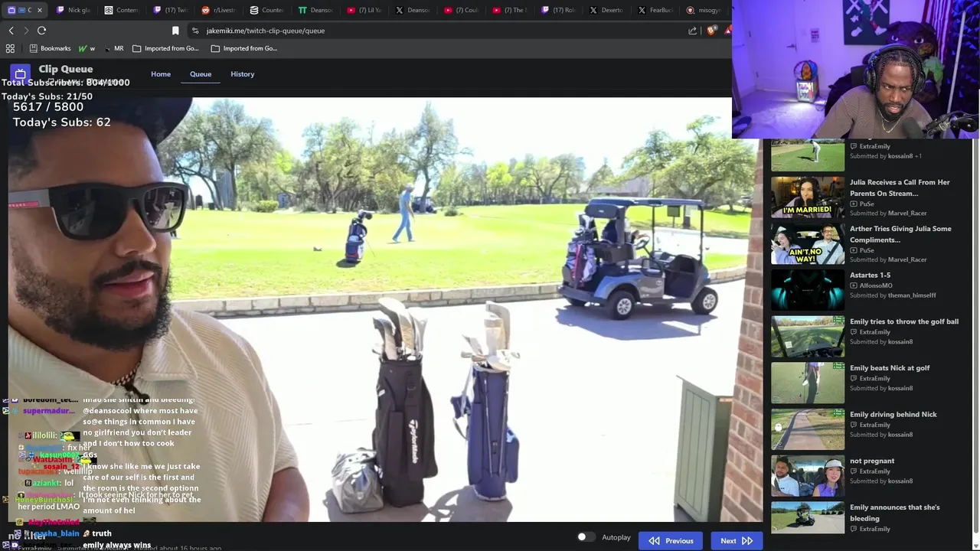
Task: Switch to the 'Dexerto' X tab
Action: 609,10
